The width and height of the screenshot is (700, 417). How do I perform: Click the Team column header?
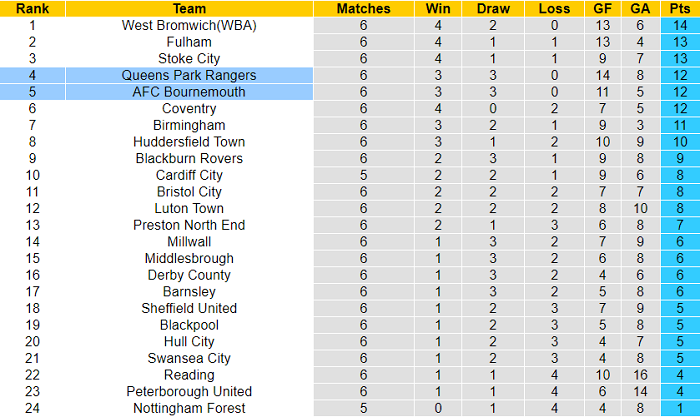[x=189, y=8]
